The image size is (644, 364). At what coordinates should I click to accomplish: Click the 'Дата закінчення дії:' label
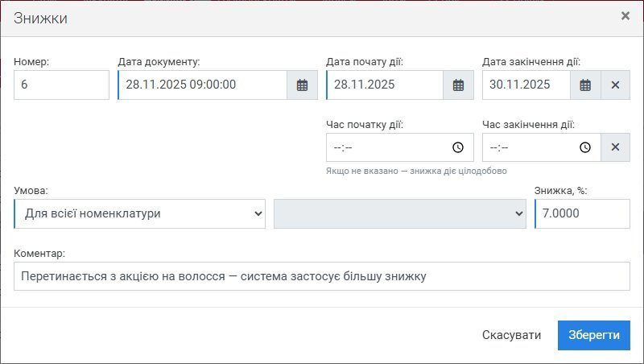tap(531, 62)
